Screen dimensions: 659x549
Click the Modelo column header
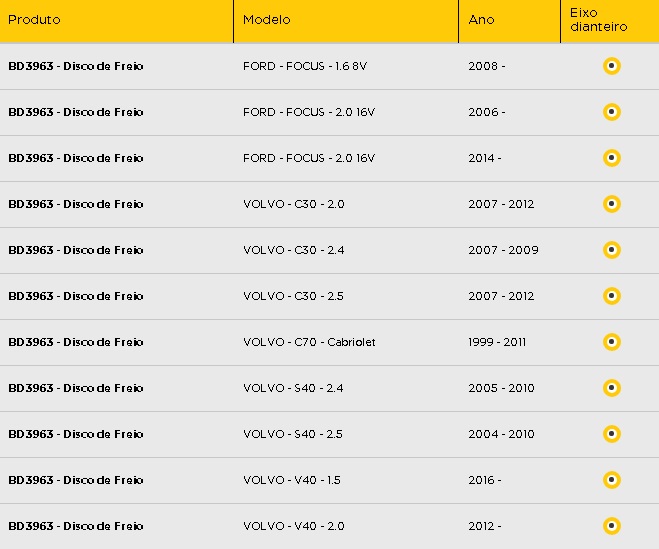(x=266, y=20)
